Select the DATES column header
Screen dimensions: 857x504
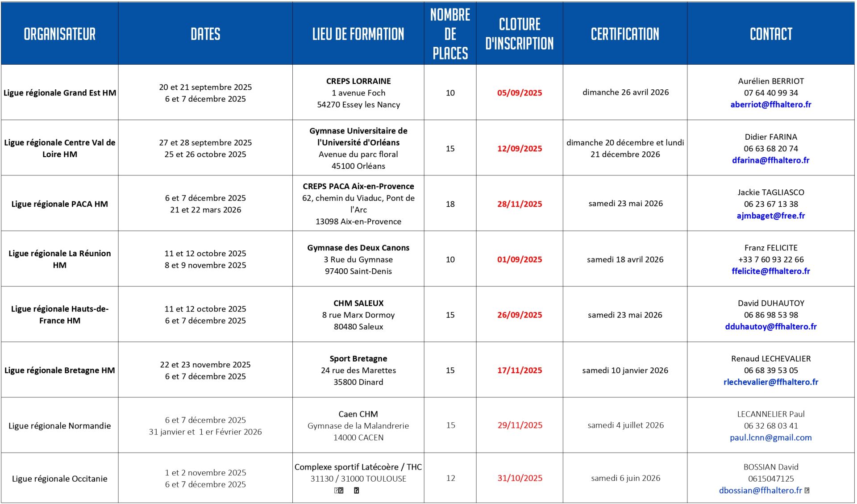tap(205, 34)
